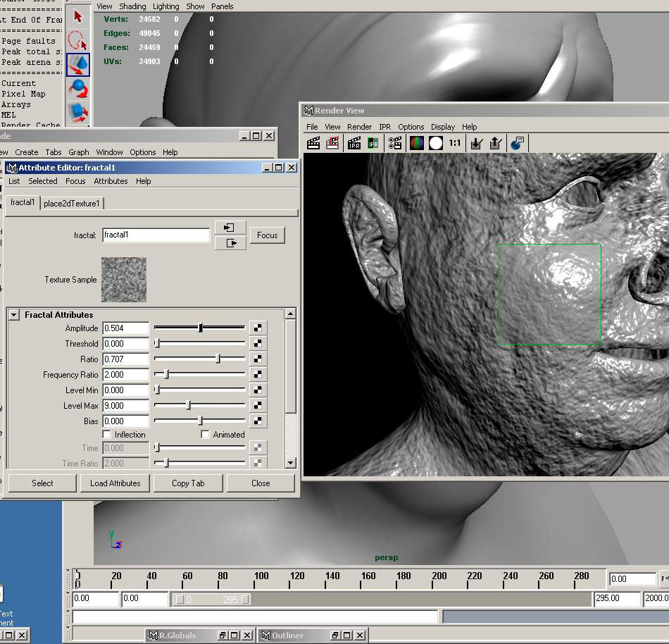Image resolution: width=669 pixels, height=644 pixels.
Task: Open render globals settings icon
Action: pos(395,143)
